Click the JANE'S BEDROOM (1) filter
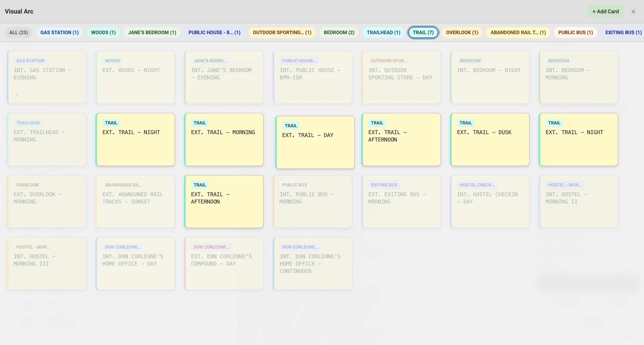Viewport: 644px width, 345px height. pos(152,33)
